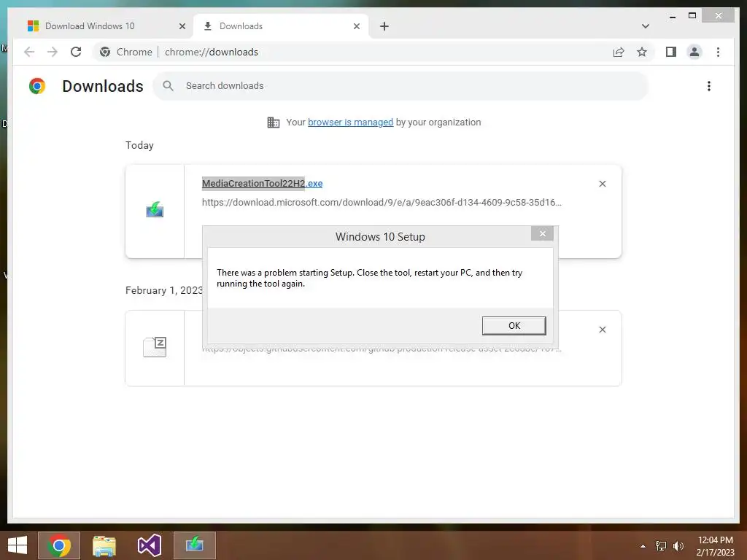Remove the February 1 download entry from the list
This screenshot has height=560, width=747.
click(602, 330)
